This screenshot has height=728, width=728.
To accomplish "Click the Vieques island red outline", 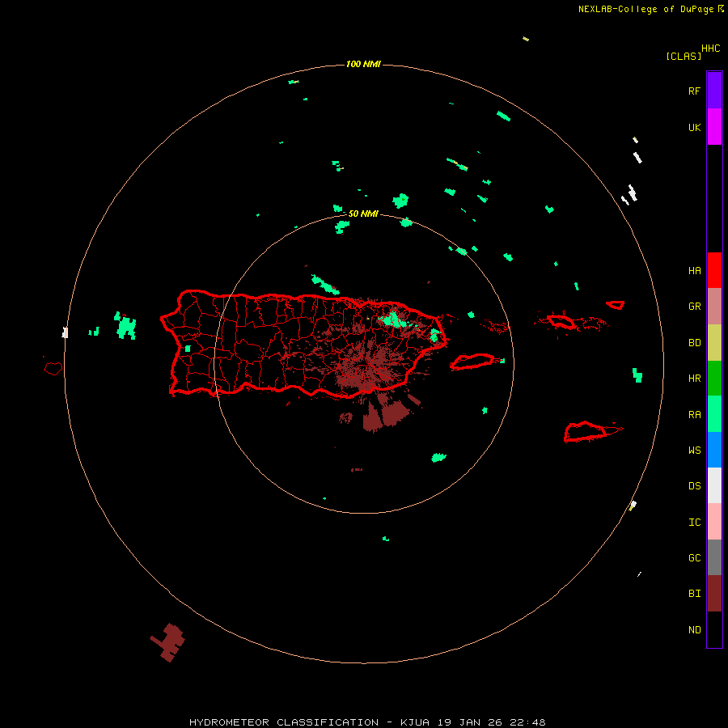I will pyautogui.click(x=472, y=362).
